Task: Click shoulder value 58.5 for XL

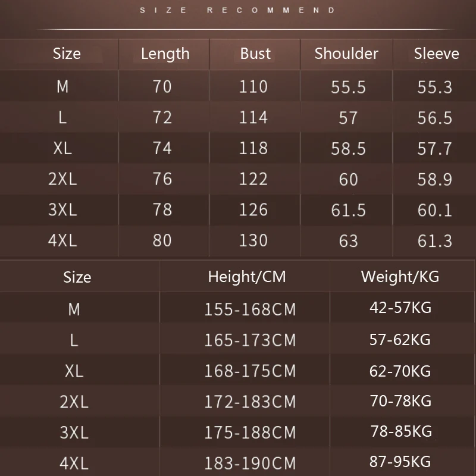Action: click(348, 149)
